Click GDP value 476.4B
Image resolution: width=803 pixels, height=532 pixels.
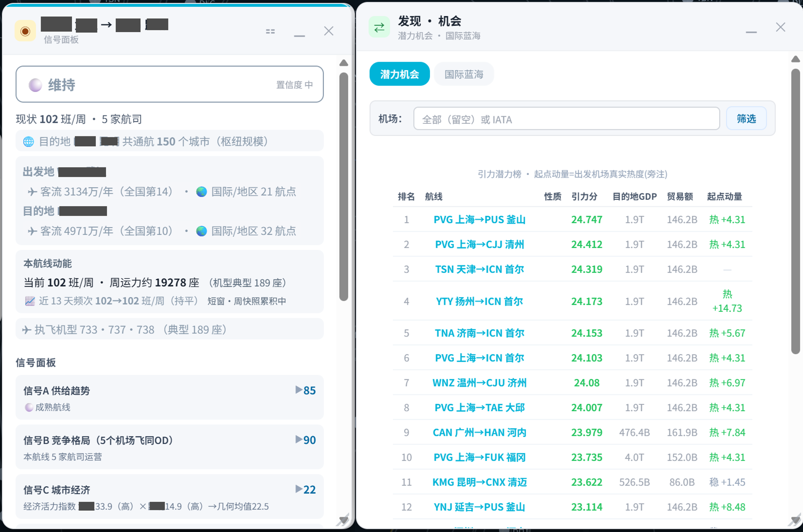click(x=634, y=432)
